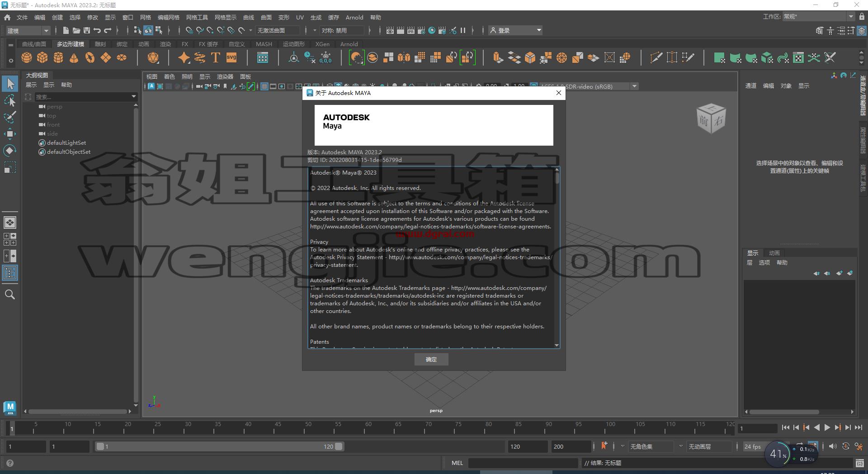
Task: Click the polygon plane shelf icon
Action: (106, 58)
